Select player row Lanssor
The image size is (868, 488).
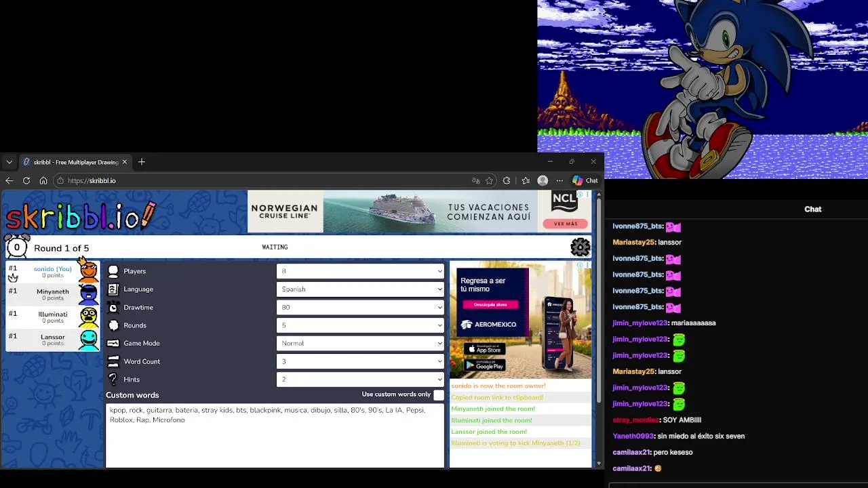point(52,339)
